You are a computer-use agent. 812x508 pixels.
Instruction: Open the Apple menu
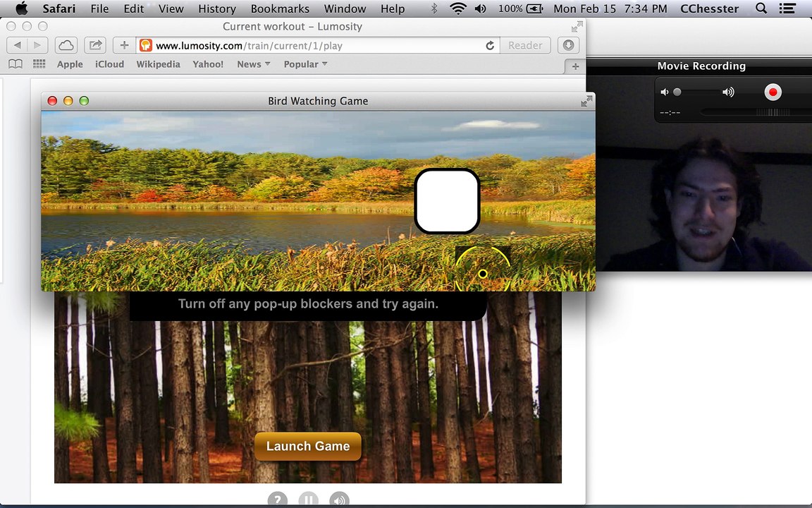pyautogui.click(x=21, y=8)
